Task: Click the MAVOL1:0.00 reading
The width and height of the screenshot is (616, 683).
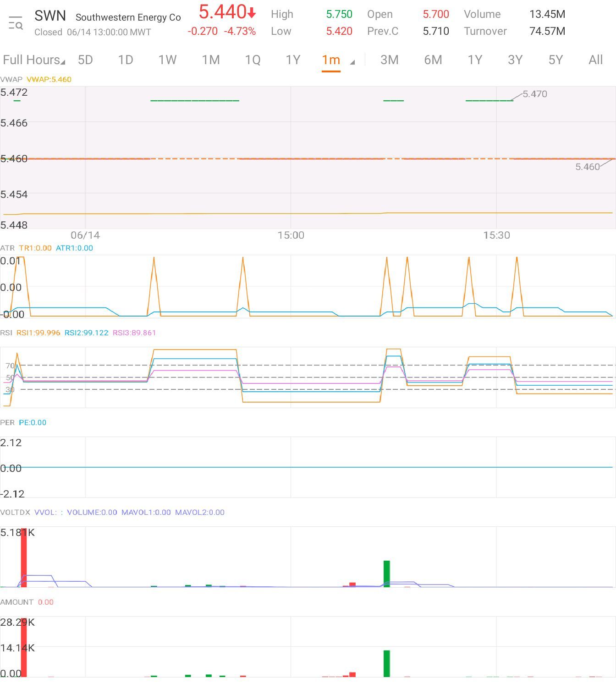Action: (x=146, y=512)
